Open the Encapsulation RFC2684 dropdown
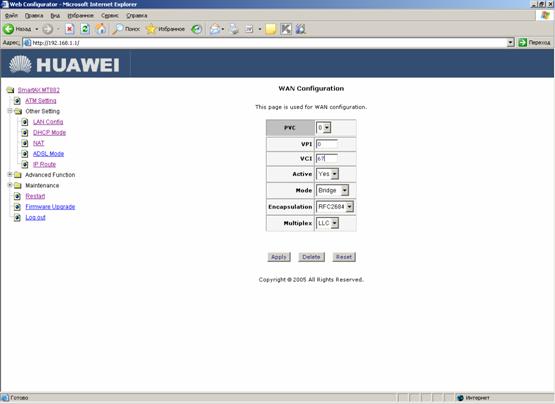 click(x=334, y=207)
